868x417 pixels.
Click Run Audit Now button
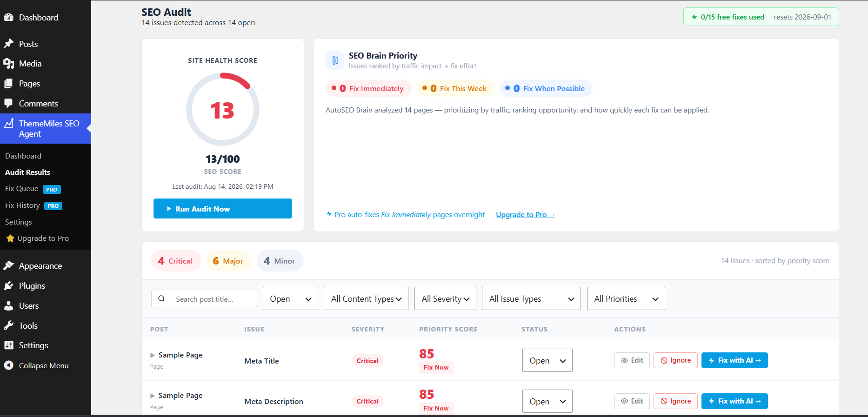pos(223,209)
